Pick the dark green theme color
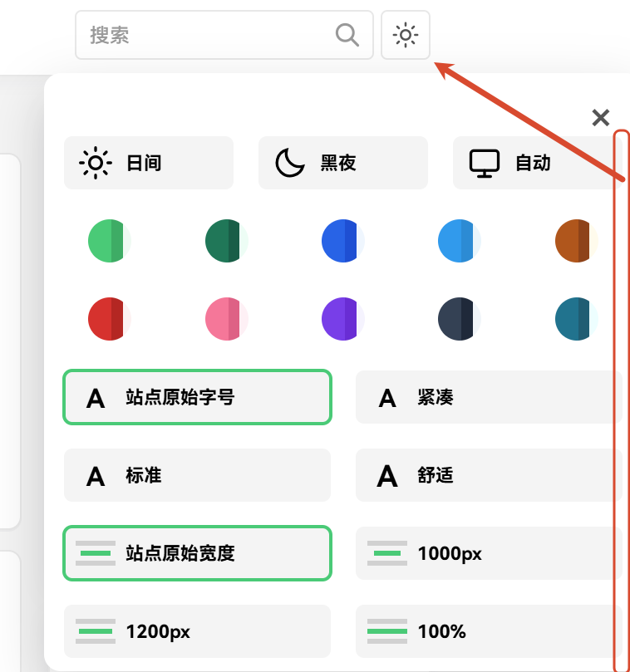 [226, 241]
